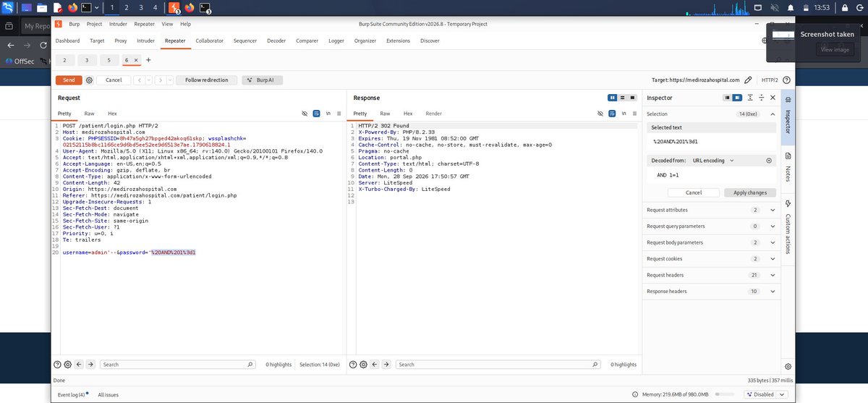The height and width of the screenshot is (403, 868).
Task: Cancel decoded text changes in Inspector
Action: point(694,192)
